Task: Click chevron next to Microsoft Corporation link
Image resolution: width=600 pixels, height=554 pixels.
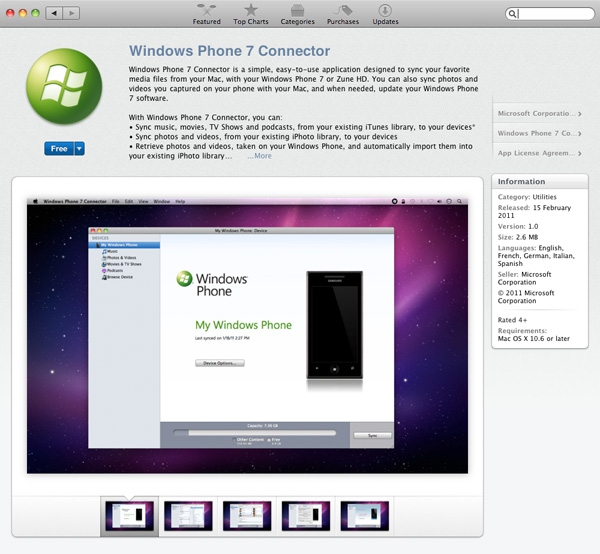Action: (x=580, y=114)
